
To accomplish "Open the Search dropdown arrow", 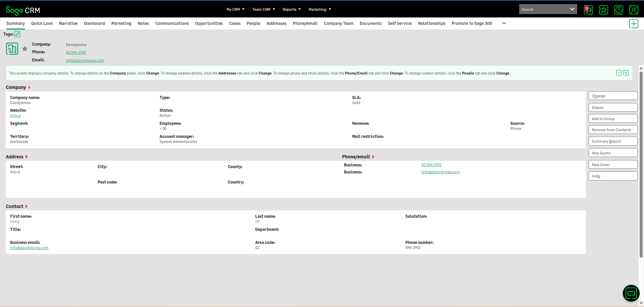I will [x=572, y=9].
